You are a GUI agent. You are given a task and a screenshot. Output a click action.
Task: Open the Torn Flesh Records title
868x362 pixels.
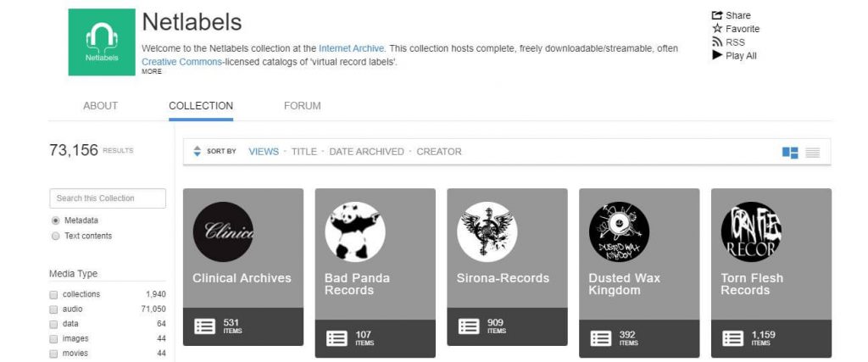tap(752, 284)
